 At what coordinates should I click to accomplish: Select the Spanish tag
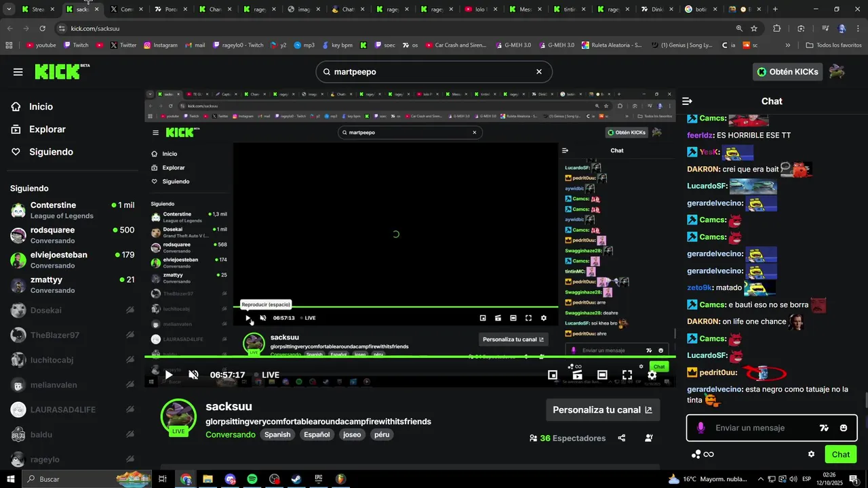277,434
